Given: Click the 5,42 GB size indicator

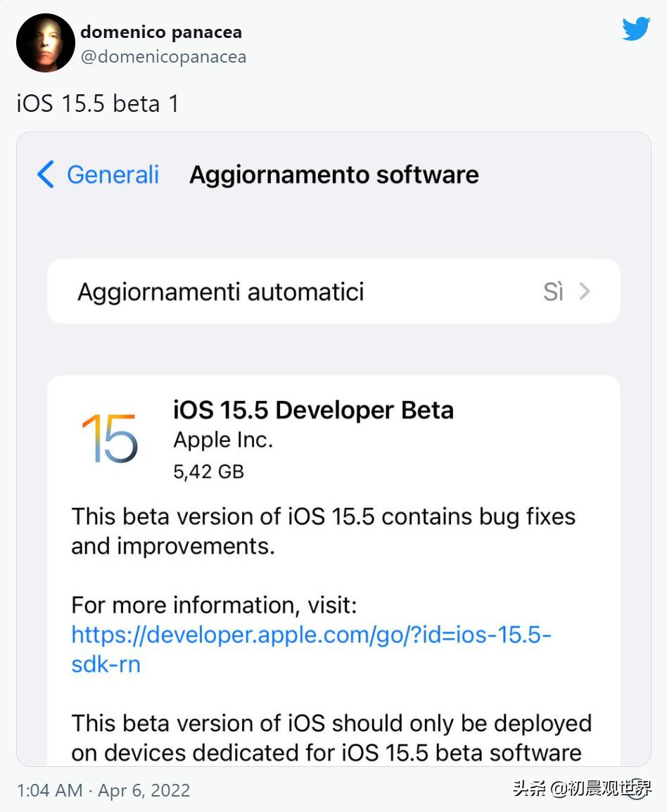Looking at the screenshot, I should click(x=208, y=471).
